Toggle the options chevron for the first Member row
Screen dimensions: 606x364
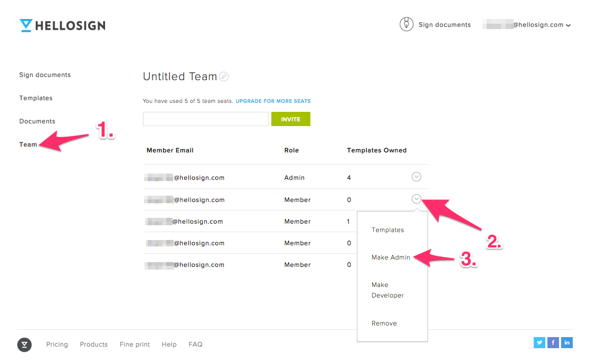416,199
